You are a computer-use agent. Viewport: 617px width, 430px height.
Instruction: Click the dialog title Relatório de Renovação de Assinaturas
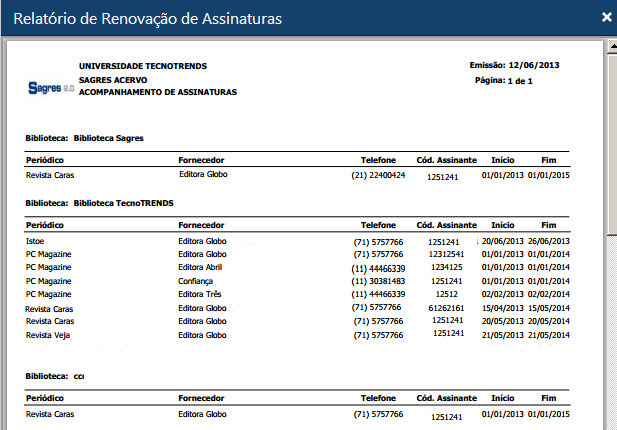146,18
